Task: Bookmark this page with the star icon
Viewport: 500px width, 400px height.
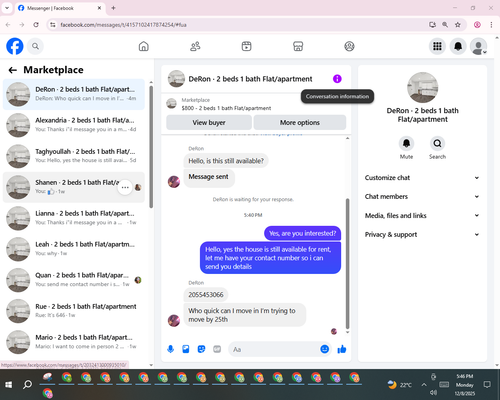Action: tap(458, 25)
